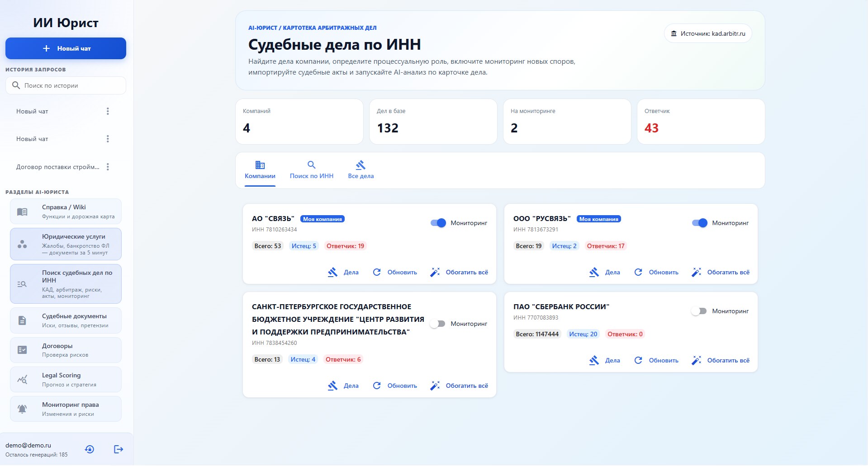Enable monitoring for Центр развития предпринимательства card

tap(437, 324)
